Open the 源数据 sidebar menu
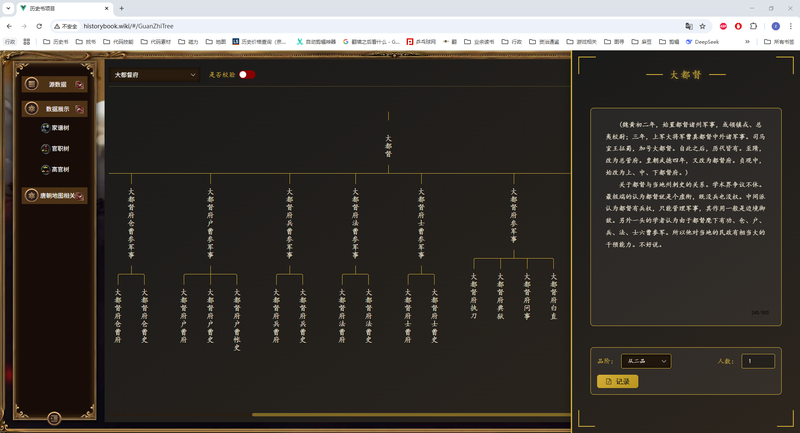The image size is (800, 433). coord(55,84)
